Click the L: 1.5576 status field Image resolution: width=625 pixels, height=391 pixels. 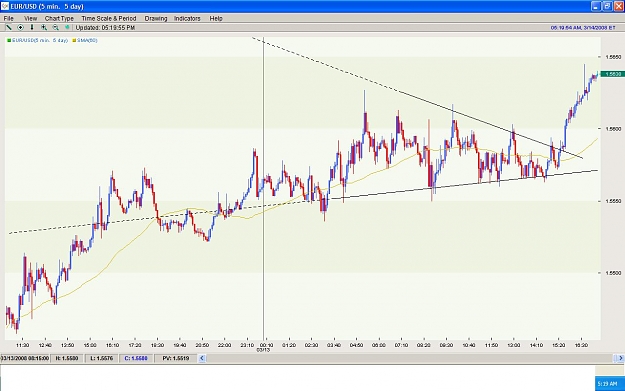click(101, 358)
